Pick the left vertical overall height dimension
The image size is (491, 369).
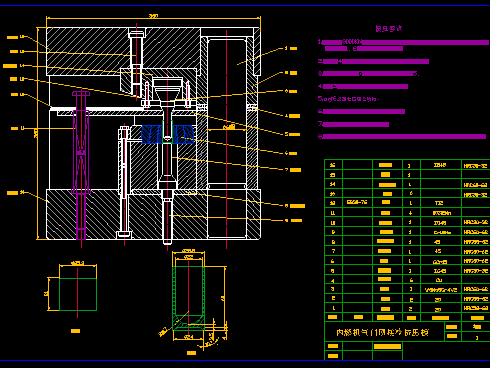click(x=38, y=133)
